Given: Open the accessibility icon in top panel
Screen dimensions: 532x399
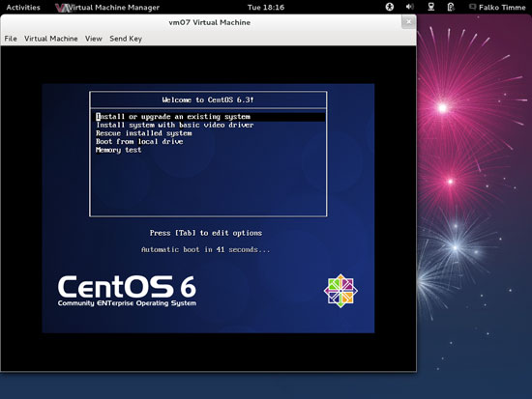Looking at the screenshot, I should (x=390, y=7).
